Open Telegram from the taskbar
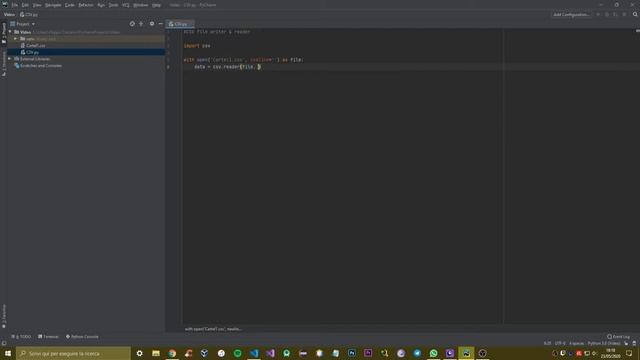This screenshot has width=640, height=360. tap(417, 353)
